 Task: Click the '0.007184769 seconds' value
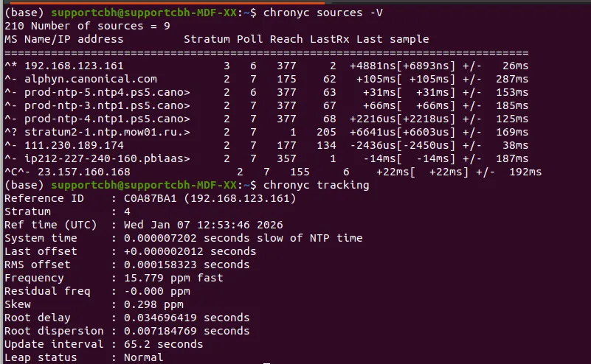[187, 331]
